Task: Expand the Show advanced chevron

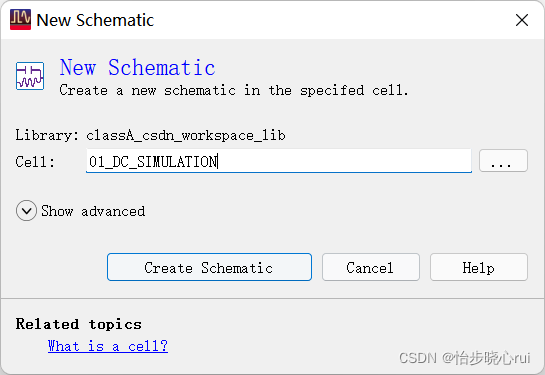Action: 26,211
